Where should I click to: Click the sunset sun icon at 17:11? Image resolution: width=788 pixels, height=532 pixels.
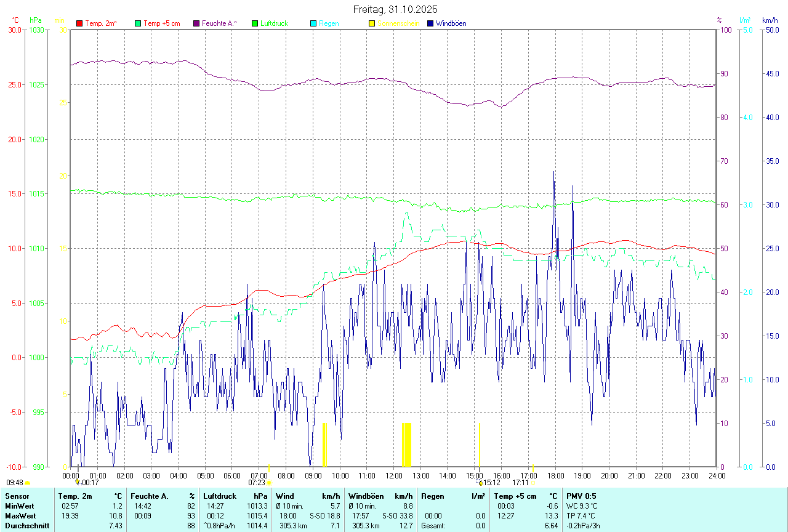(533, 483)
